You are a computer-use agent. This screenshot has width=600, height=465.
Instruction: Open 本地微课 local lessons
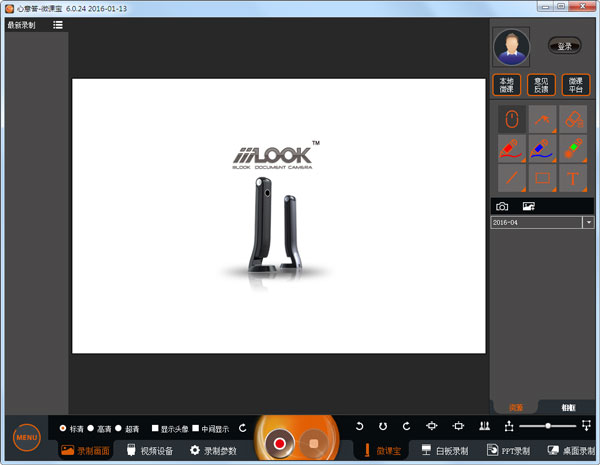point(507,85)
